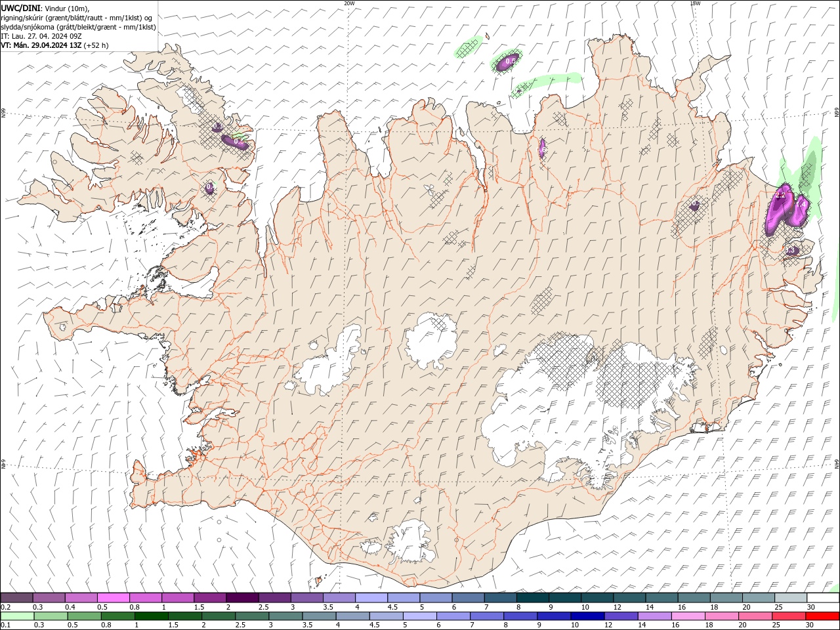Select the IT: Lau. 27. 04. 2024 09Z line
Viewport: 840px width, 630px height.
click(x=42, y=36)
